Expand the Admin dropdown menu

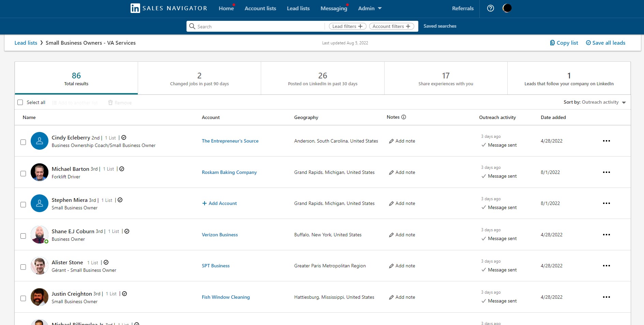click(370, 8)
